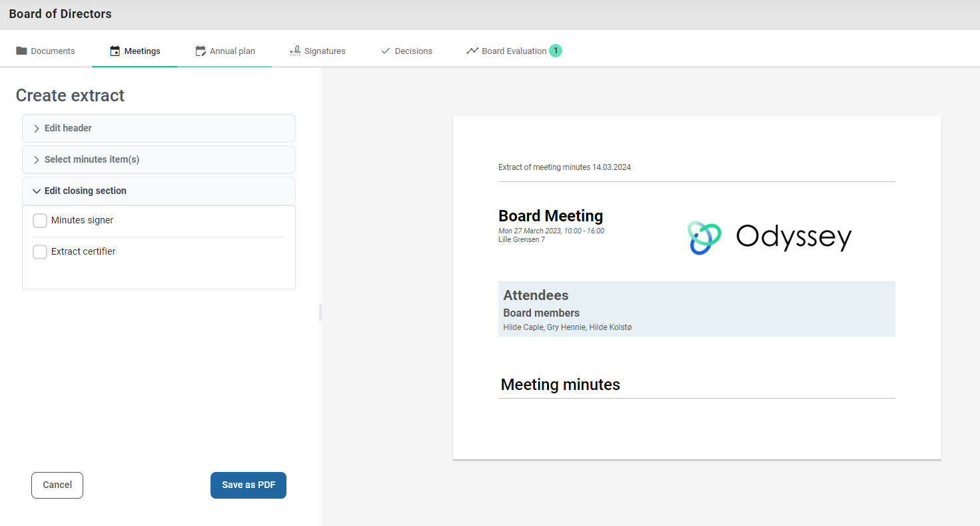Collapse the Edit closing section
Screen dimensions: 980x526
pyautogui.click(x=159, y=191)
